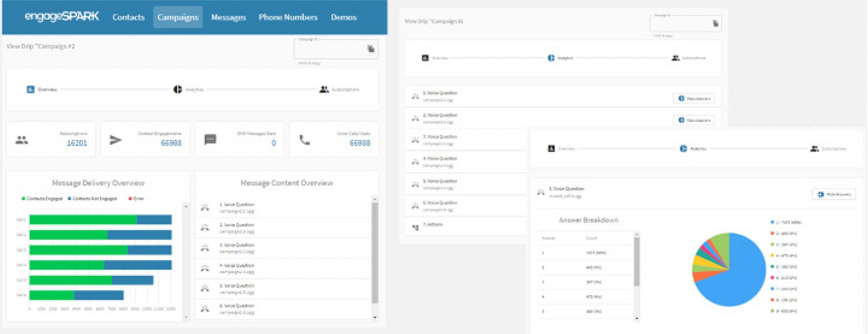Open the Demos link in navbar

[x=343, y=17]
